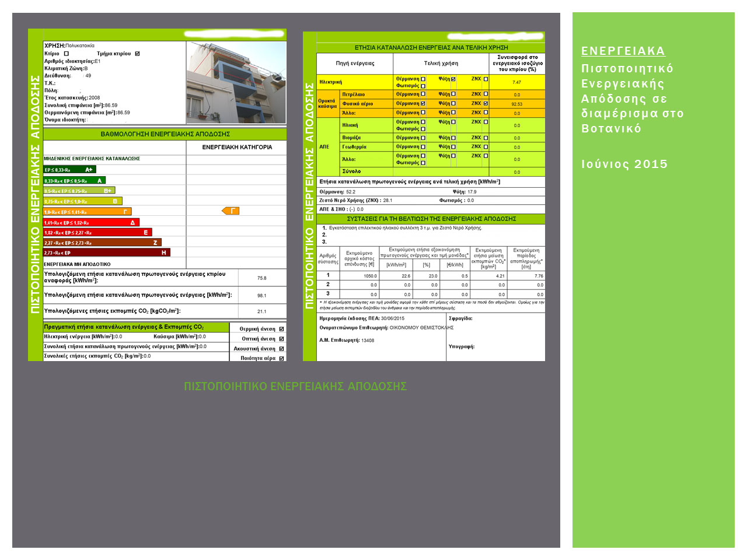Click the Υπογραφή: signature field

[x=461, y=346]
